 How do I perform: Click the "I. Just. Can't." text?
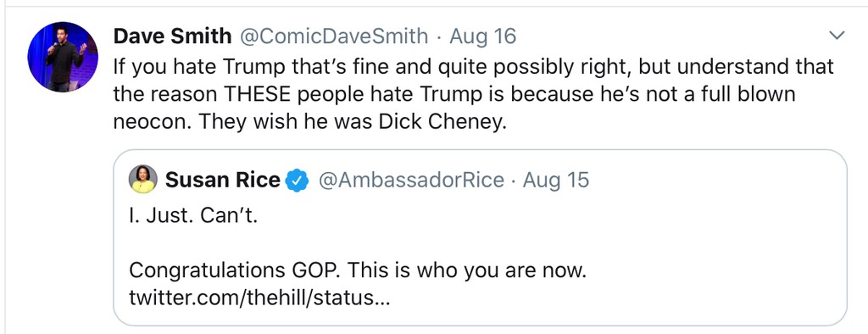193,215
